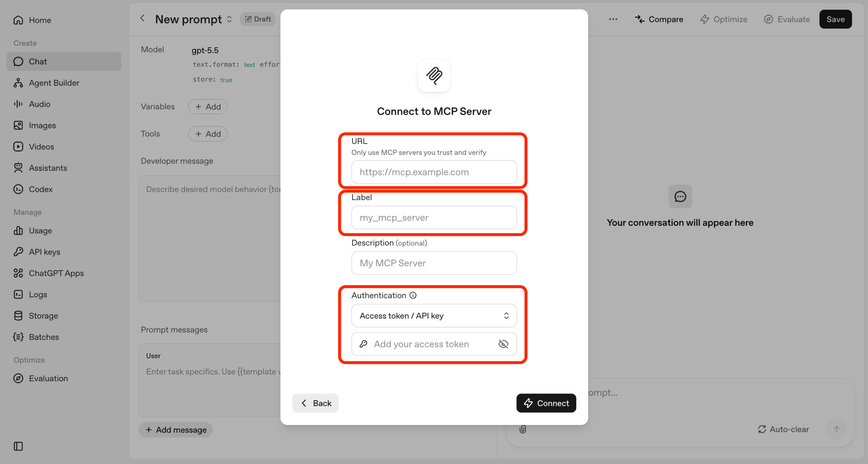This screenshot has width=868, height=464.
Task: Open the Authentication type dropdown
Action: coord(434,316)
